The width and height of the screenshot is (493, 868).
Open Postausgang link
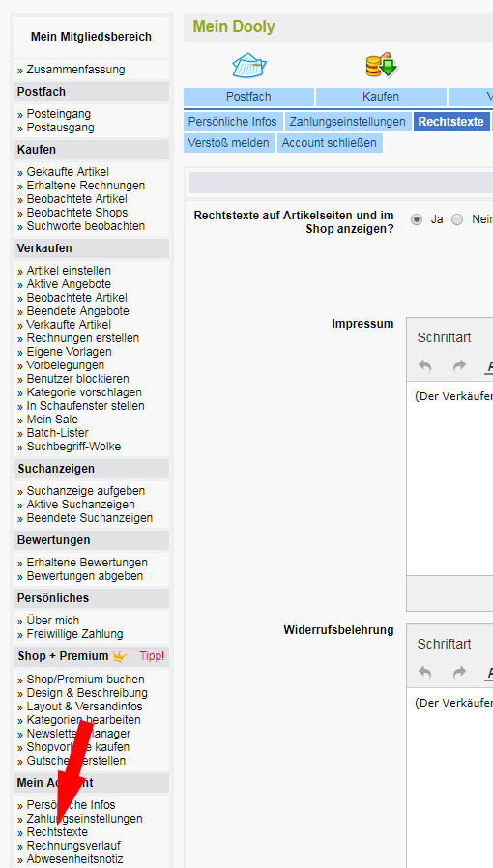(x=60, y=128)
